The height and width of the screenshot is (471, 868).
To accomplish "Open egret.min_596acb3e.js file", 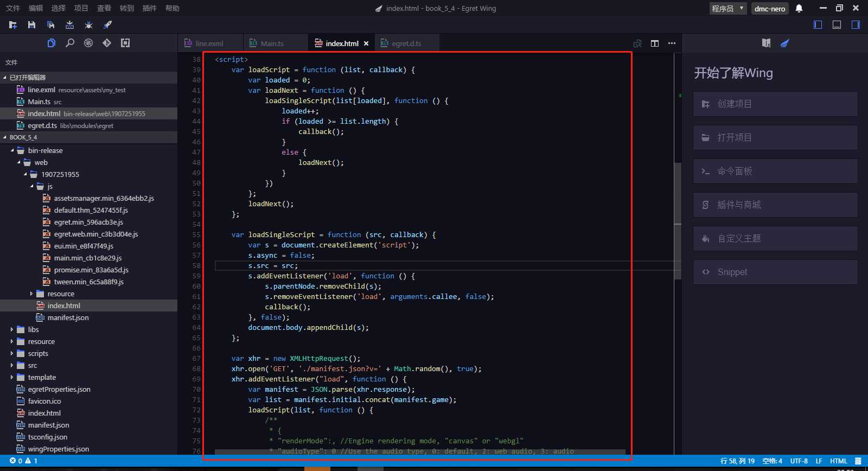I will click(x=88, y=222).
